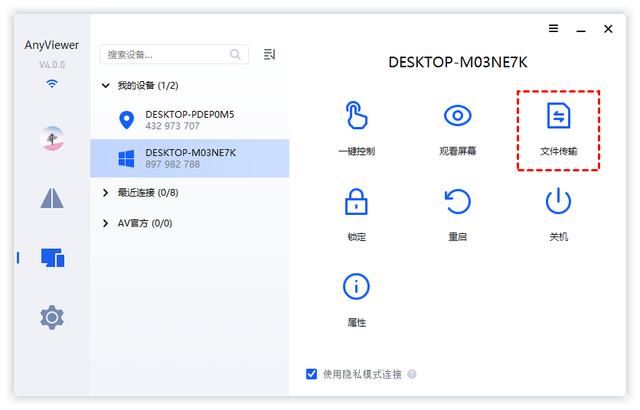Open settings gear in left sidebar
Screen dimensions: 640x410
(x=52, y=317)
